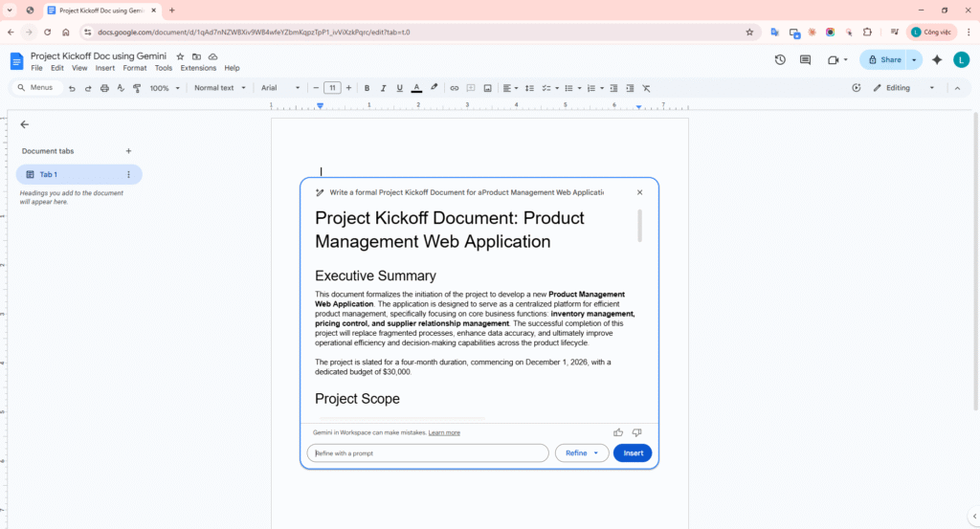
Task: Click the insert link icon
Action: pos(454,88)
